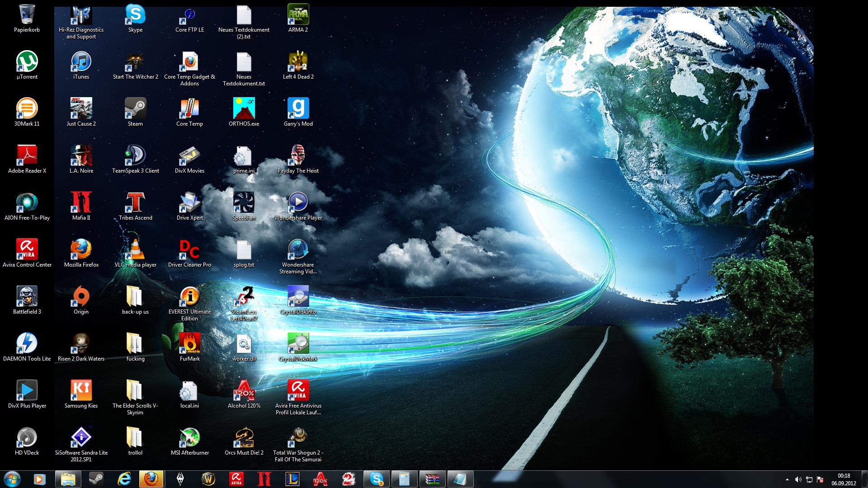The height and width of the screenshot is (488, 868).
Task: Select the Core Temp desktop icon
Action: (189, 112)
